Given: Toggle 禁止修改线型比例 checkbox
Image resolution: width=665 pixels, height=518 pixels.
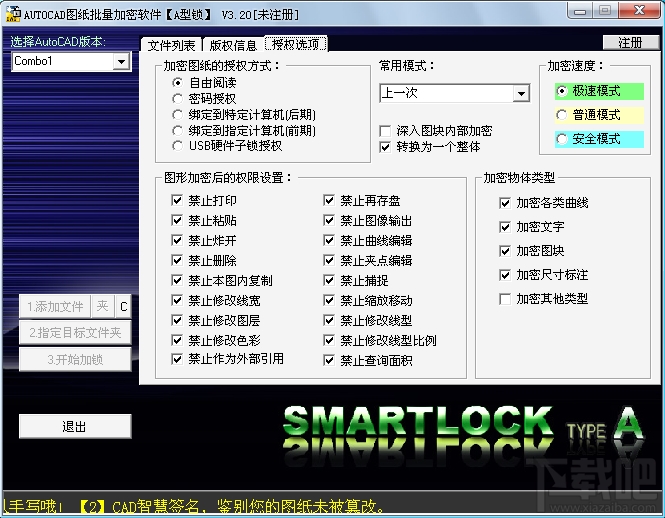Looking at the screenshot, I should [329, 340].
